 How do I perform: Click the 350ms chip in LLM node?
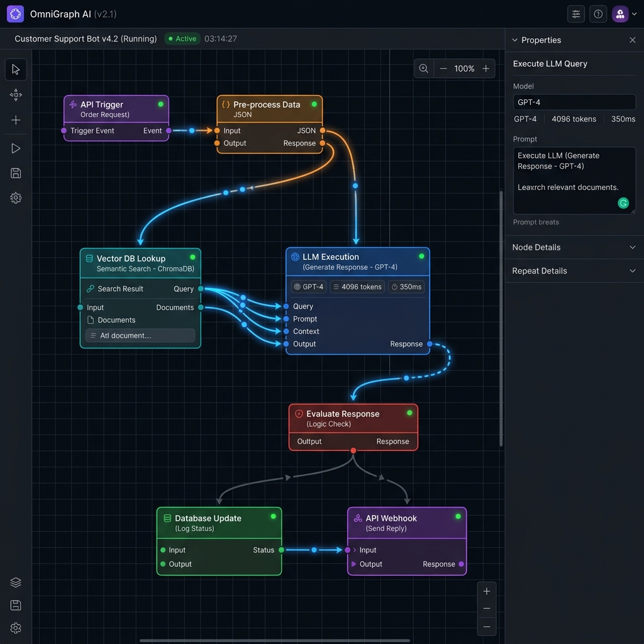(406, 287)
